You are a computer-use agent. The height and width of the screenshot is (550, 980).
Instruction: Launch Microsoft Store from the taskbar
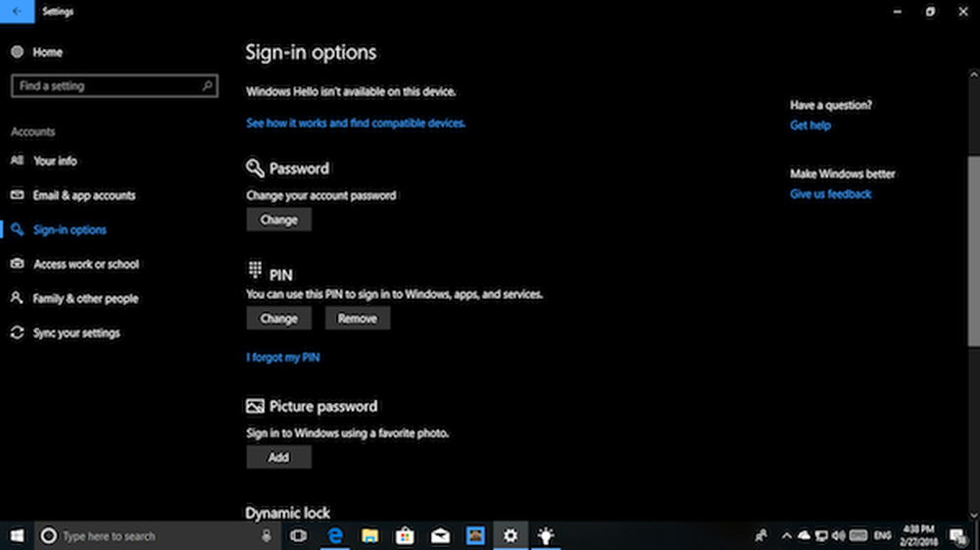point(405,535)
